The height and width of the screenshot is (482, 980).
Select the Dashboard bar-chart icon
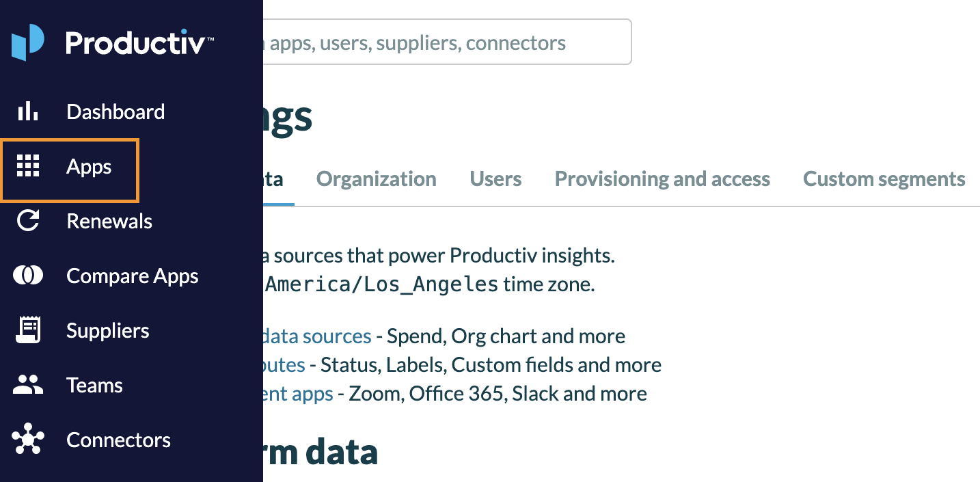pos(28,111)
